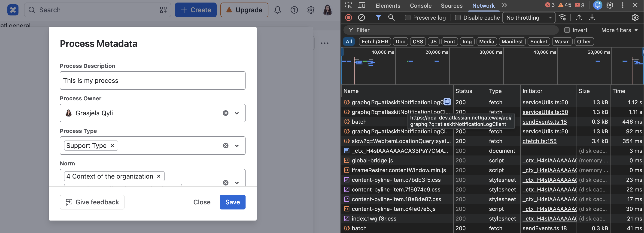Open the notifications bell
The height and width of the screenshot is (233, 644).
pos(277,10)
